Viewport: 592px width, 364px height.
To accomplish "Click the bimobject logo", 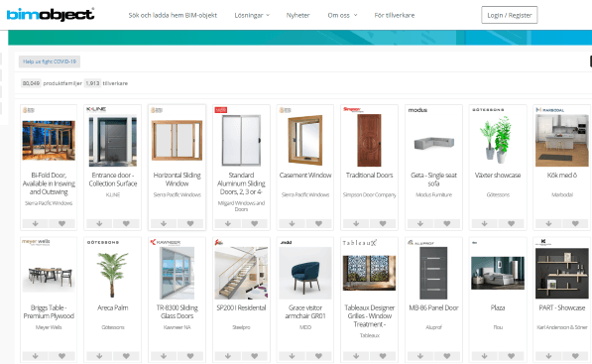I will 51,14.
